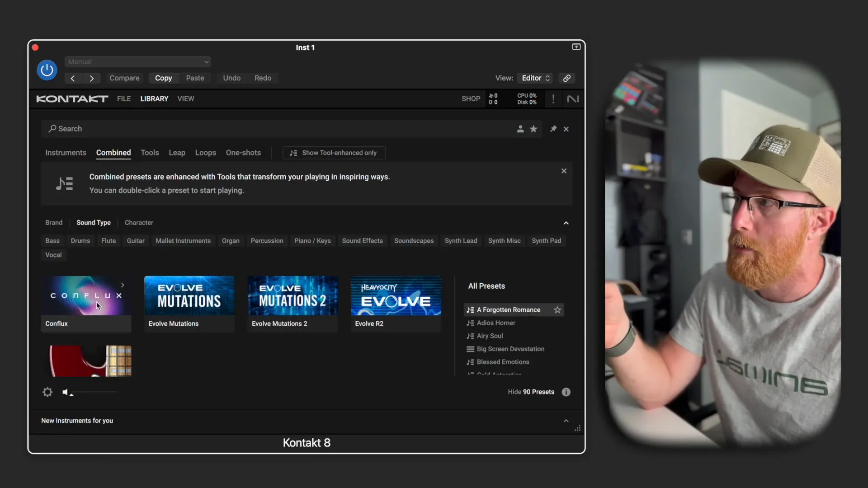Select the Evolve Mutations library
The width and height of the screenshot is (868, 488).
(189, 304)
